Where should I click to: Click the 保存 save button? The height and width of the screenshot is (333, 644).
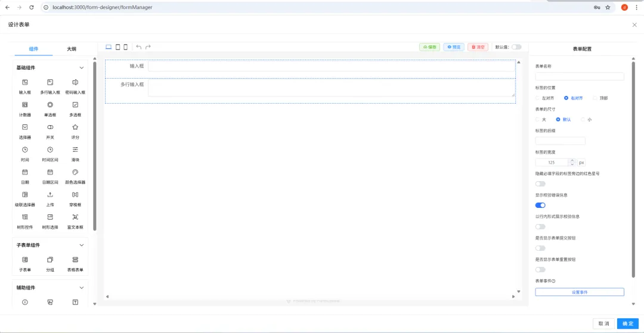coord(429,47)
